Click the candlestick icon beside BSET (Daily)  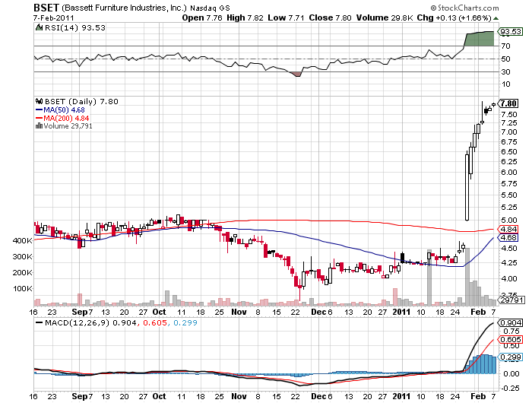(39, 101)
